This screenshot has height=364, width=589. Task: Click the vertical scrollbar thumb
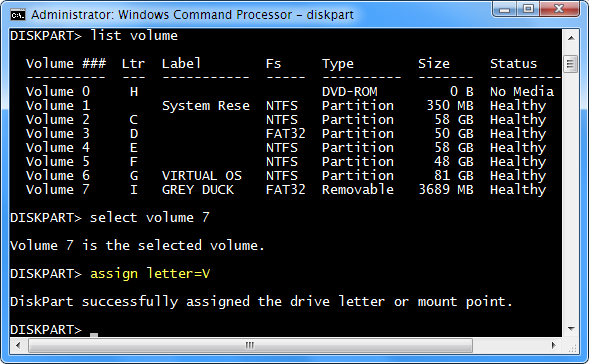click(x=571, y=64)
